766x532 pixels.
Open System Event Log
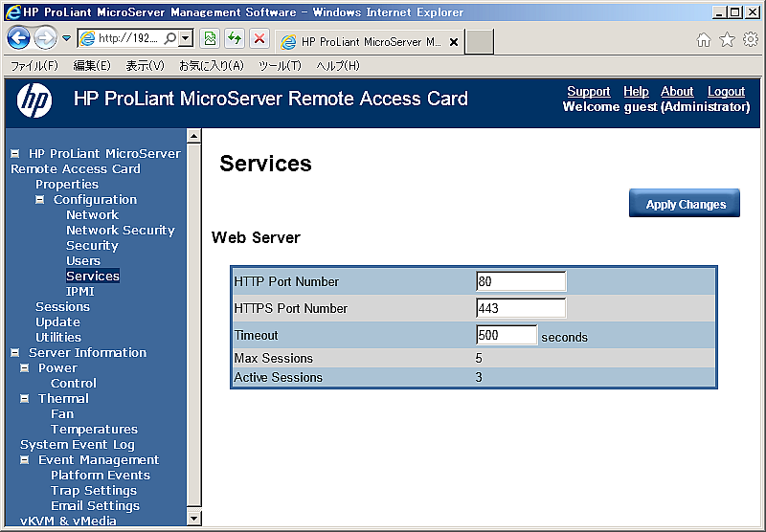pos(78,445)
